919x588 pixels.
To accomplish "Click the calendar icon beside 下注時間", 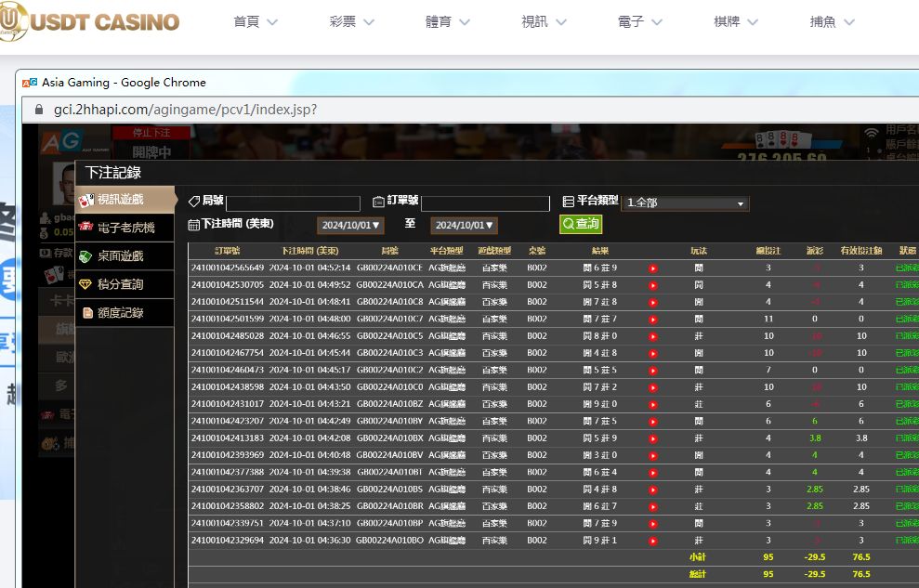I will point(193,225).
